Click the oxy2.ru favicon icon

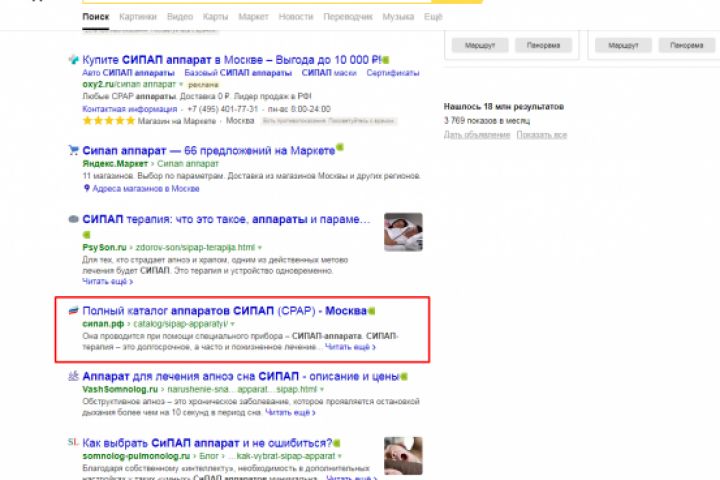(x=73, y=60)
